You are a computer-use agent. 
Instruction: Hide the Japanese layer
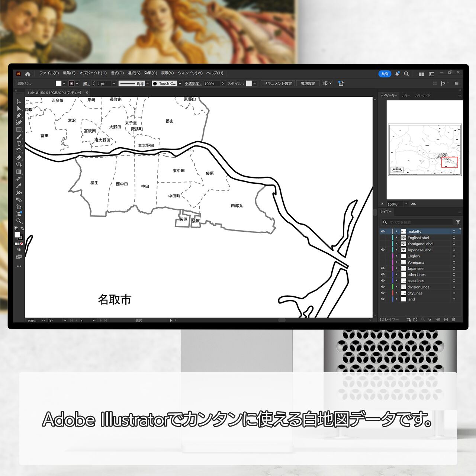click(383, 268)
